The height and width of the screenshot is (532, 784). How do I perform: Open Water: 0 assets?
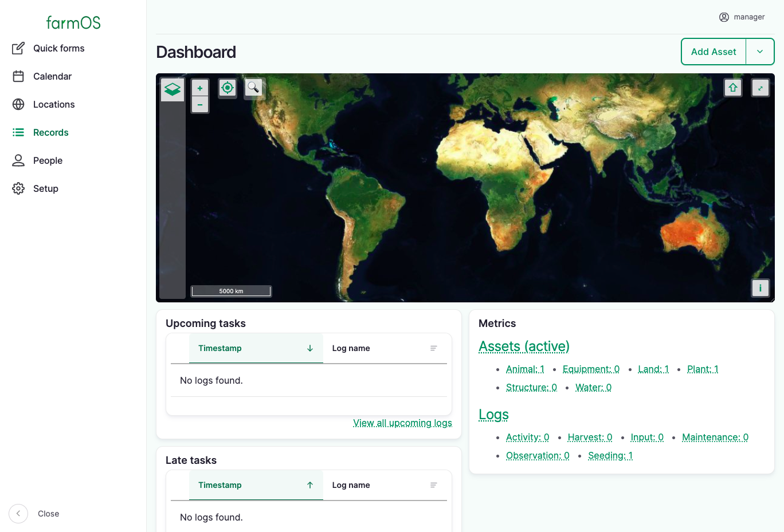point(593,388)
